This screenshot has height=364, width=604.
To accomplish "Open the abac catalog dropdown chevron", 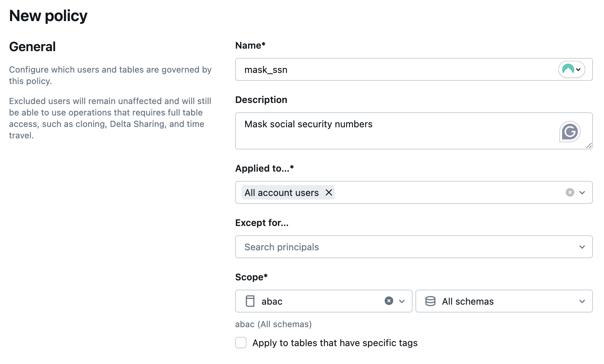I will click(x=402, y=301).
